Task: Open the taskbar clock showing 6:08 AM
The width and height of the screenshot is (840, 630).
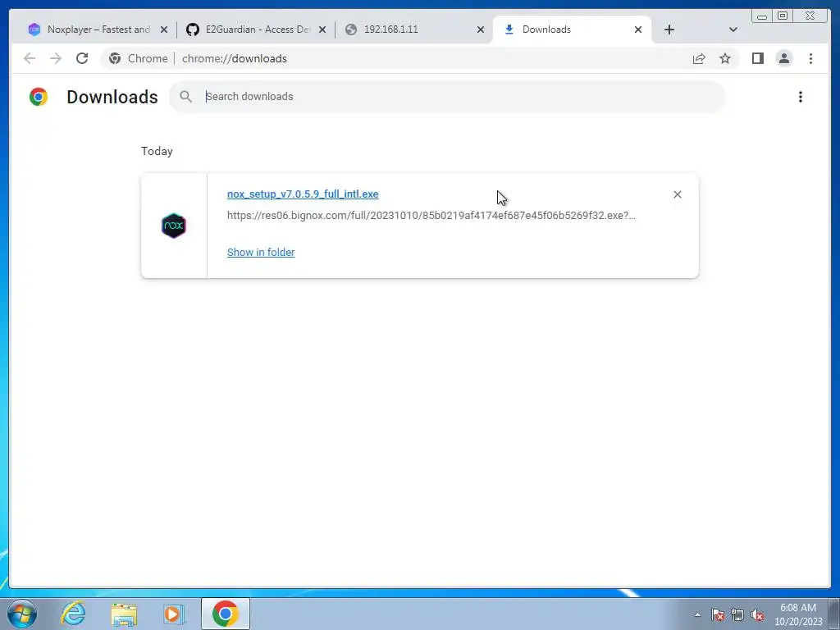Action: point(798,614)
